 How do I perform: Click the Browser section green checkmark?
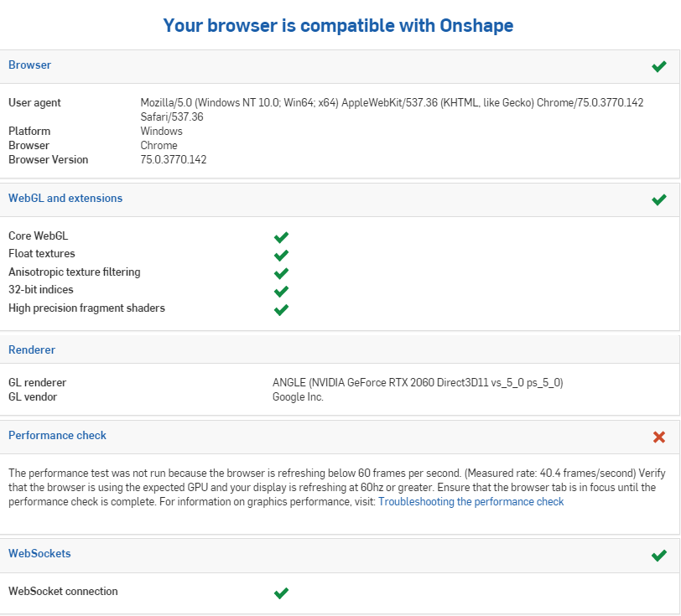pyautogui.click(x=659, y=66)
